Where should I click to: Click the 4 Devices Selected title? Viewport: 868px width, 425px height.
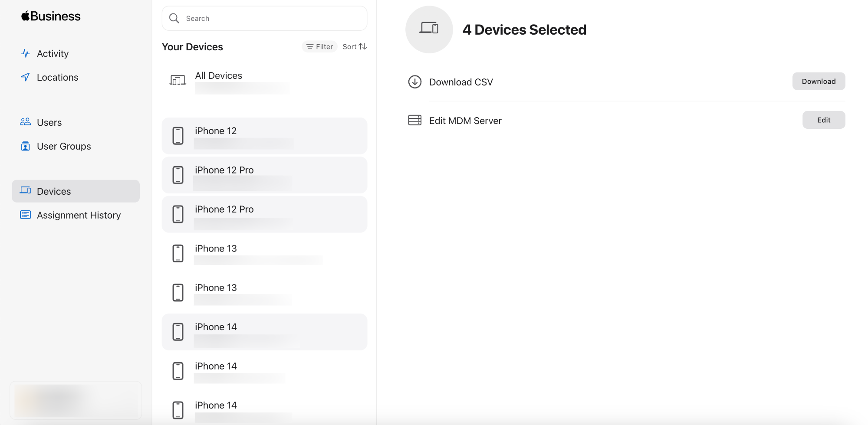(524, 29)
